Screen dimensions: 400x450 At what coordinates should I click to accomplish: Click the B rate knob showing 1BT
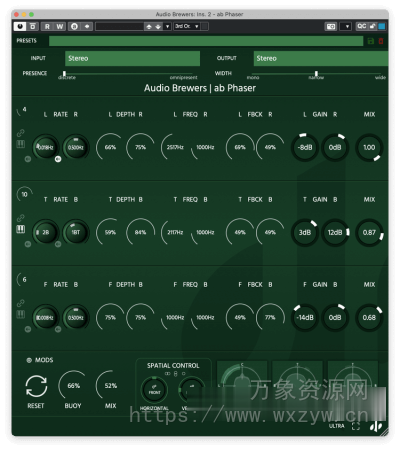[76, 232]
